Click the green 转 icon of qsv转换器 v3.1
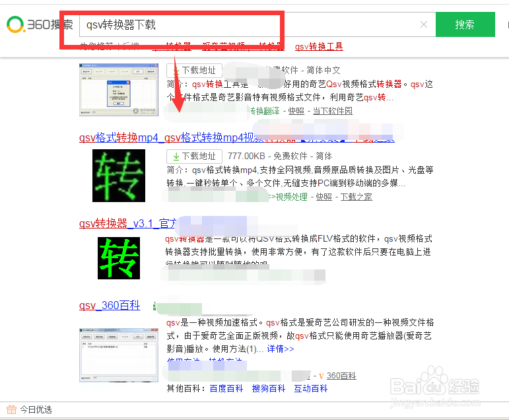This screenshot has height=420, width=509. tap(119, 258)
